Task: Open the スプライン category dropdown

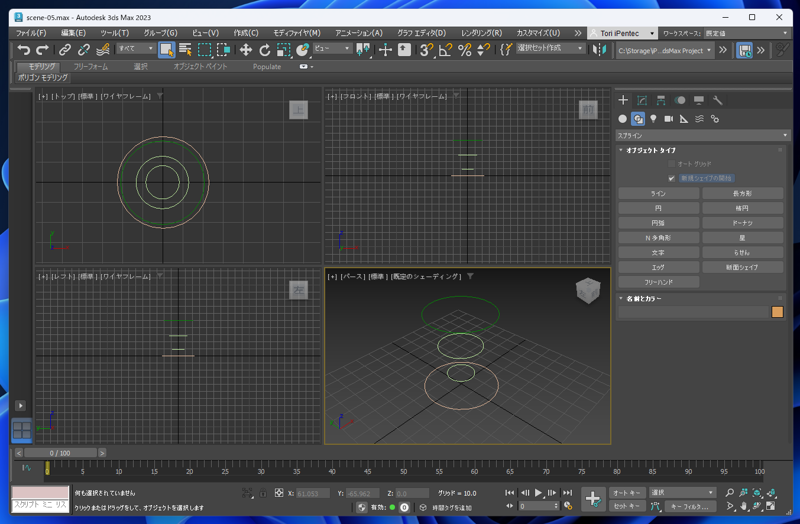Action: click(703, 135)
